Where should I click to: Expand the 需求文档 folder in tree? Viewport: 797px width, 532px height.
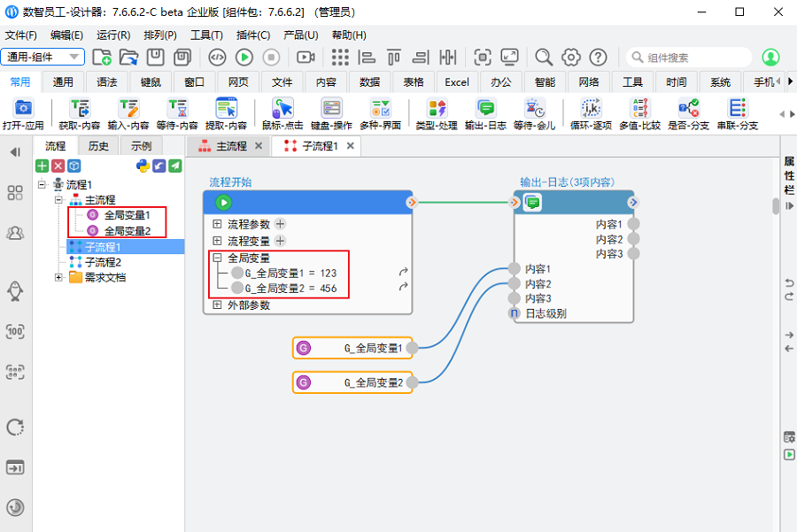click(x=59, y=278)
